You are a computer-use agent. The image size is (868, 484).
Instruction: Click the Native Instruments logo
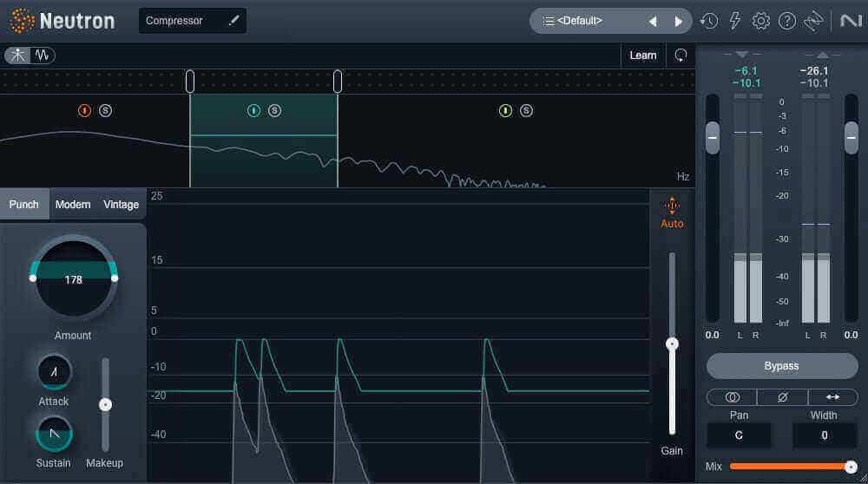[x=851, y=21]
